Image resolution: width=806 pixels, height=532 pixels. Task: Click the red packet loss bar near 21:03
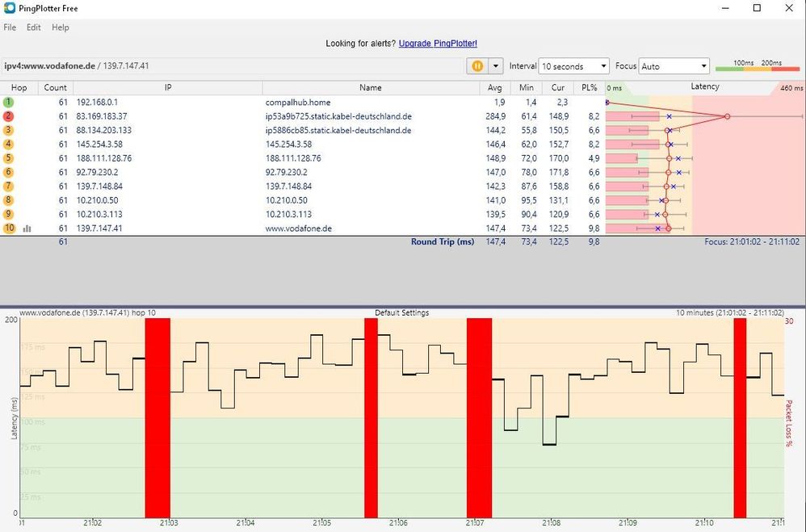click(x=157, y=418)
